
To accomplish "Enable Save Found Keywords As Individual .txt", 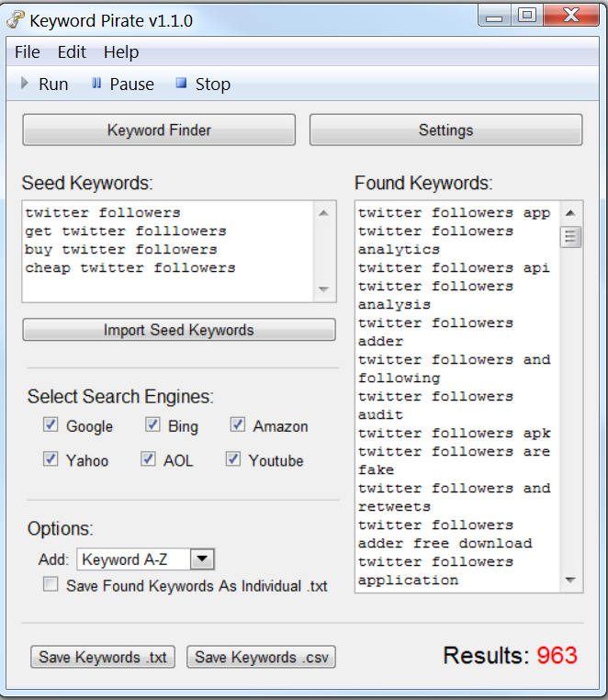I will coord(51,584).
